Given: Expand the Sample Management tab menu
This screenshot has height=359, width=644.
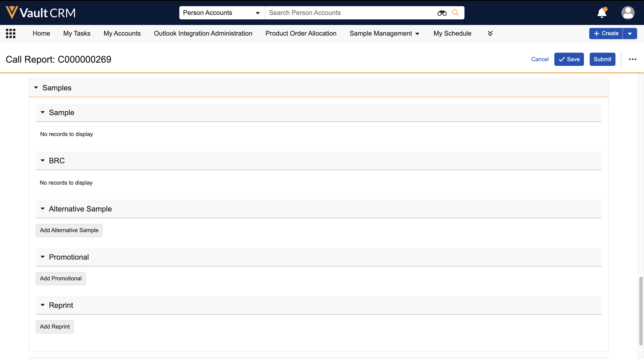Looking at the screenshot, I should tap(384, 33).
